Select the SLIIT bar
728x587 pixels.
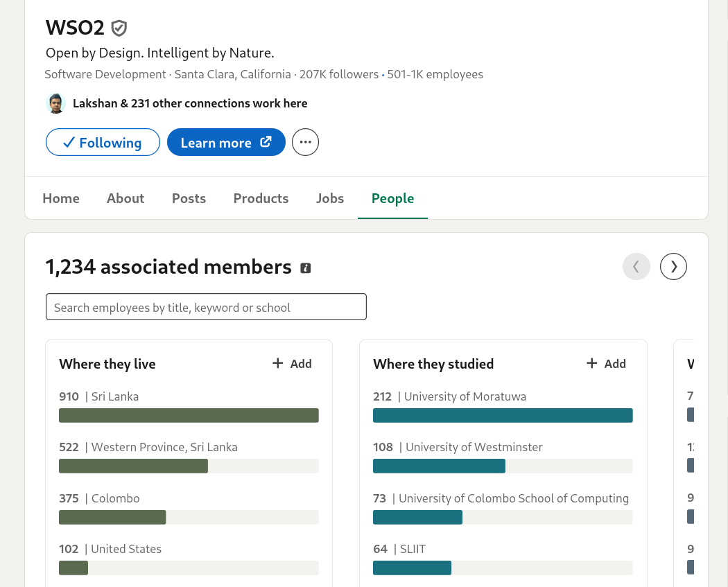503,568
